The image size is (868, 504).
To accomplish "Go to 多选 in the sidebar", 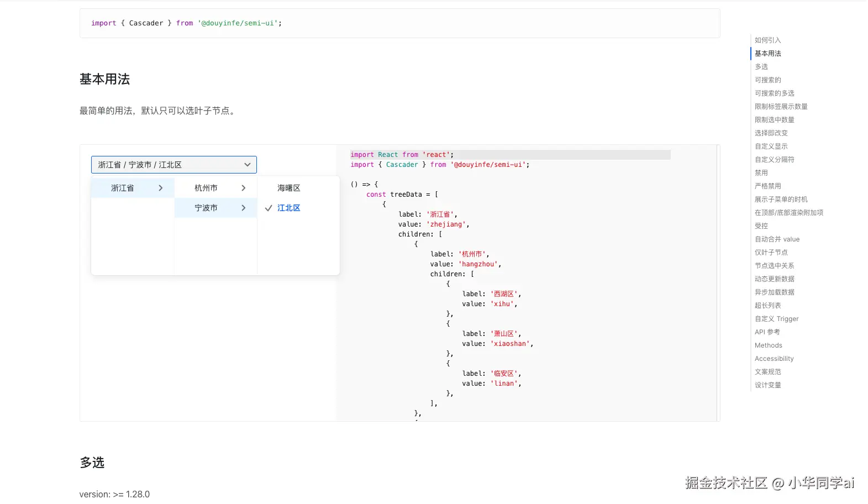I will 761,67.
